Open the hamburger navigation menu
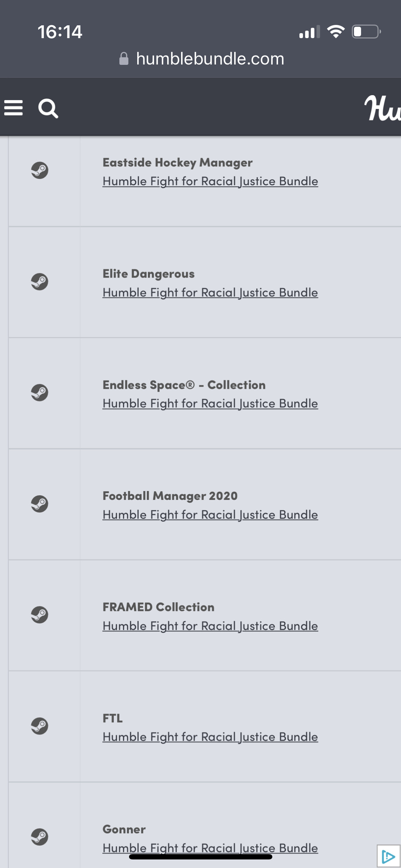The height and width of the screenshot is (868, 401). [14, 108]
